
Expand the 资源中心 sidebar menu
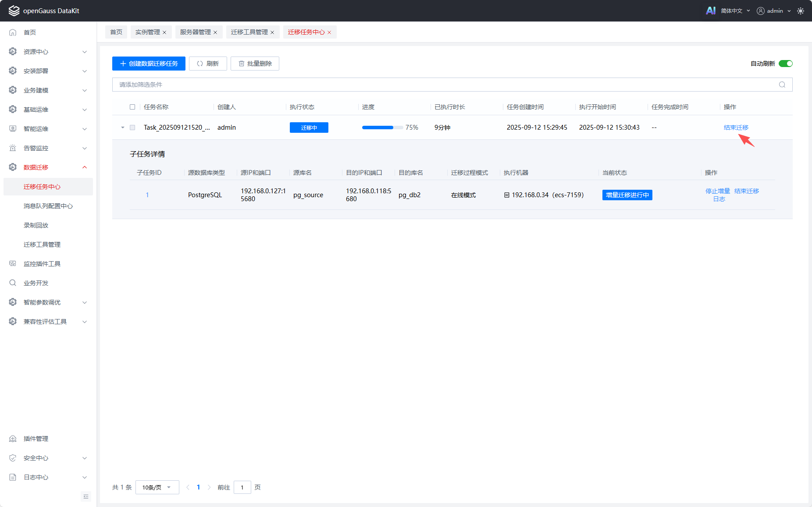(x=47, y=52)
